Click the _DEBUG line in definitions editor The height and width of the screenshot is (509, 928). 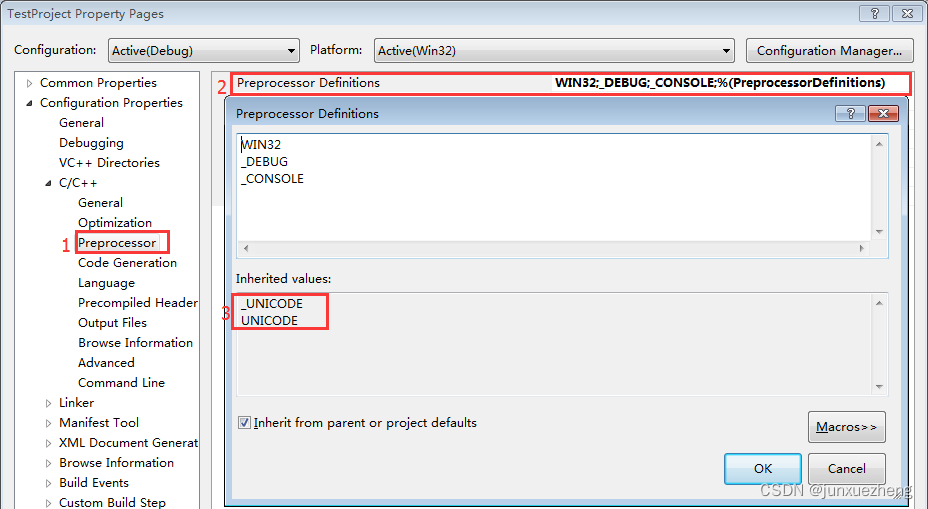point(264,162)
